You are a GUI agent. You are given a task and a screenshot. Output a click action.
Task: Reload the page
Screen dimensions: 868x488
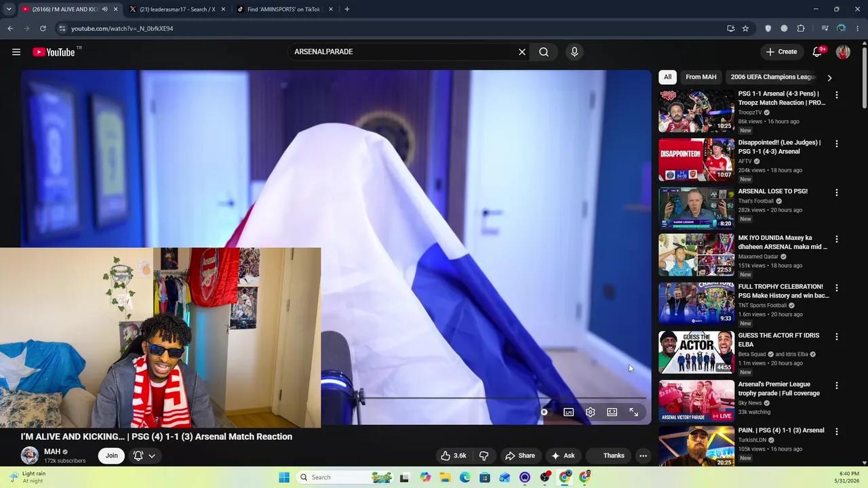tap(43, 28)
